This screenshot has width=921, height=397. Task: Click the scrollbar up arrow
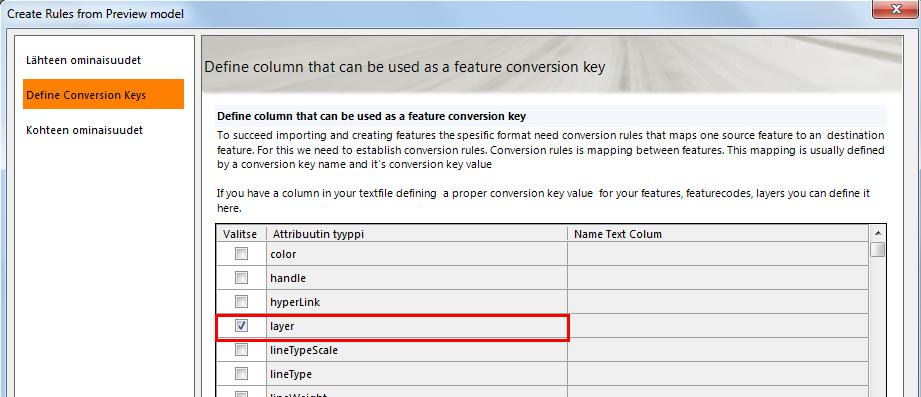pos(878,233)
